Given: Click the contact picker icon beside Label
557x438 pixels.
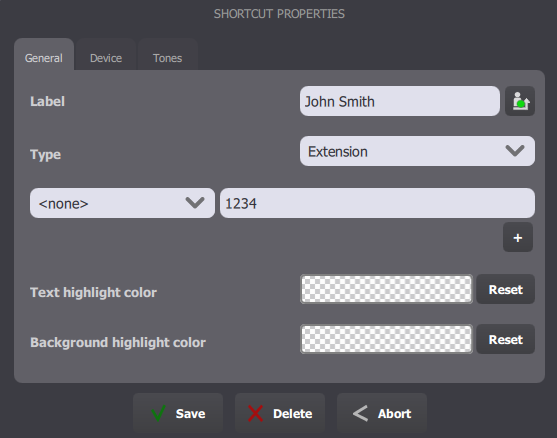Looking at the screenshot, I should [x=520, y=101].
